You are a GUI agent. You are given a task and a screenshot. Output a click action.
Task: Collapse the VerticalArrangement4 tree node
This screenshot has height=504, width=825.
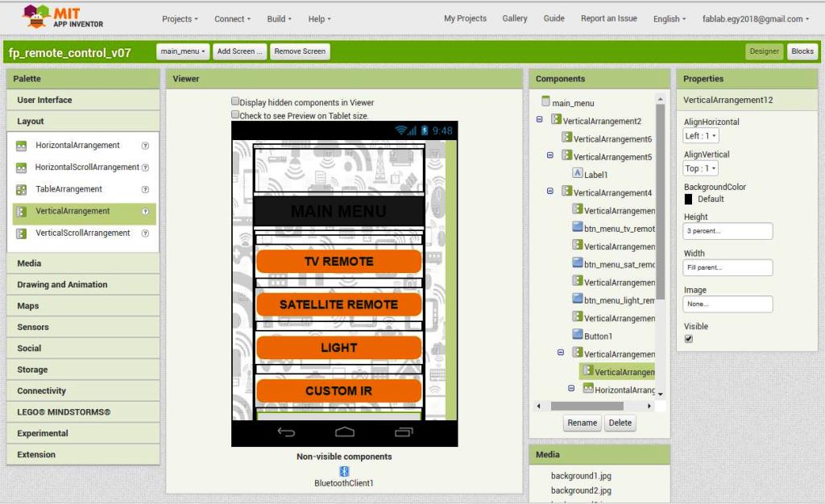[549, 191]
